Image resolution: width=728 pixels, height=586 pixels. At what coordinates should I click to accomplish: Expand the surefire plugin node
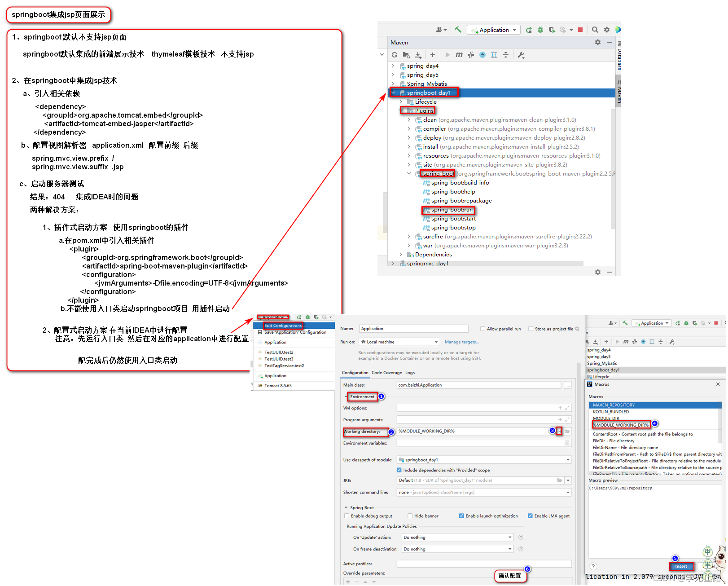coord(409,237)
